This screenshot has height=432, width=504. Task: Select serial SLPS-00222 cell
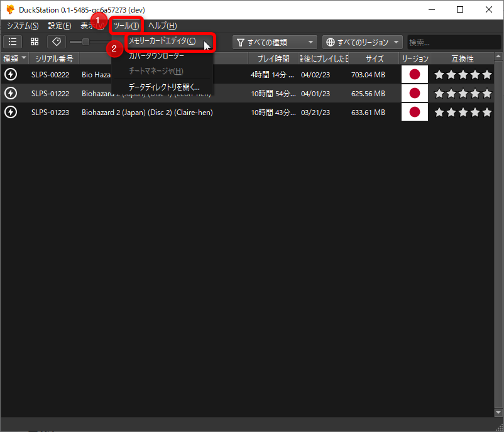tap(50, 75)
